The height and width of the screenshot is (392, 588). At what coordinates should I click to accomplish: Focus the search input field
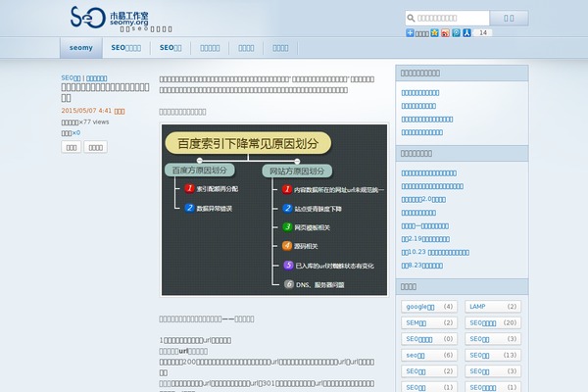click(451, 18)
